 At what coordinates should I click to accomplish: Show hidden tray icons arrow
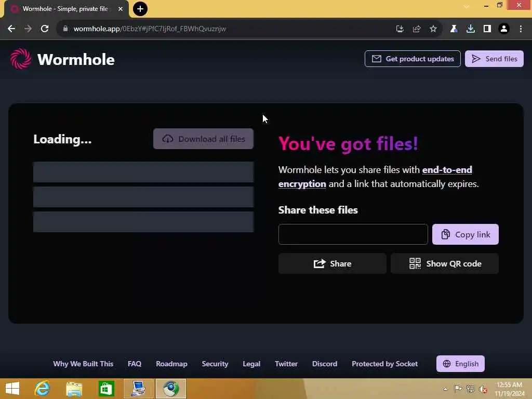click(445, 389)
